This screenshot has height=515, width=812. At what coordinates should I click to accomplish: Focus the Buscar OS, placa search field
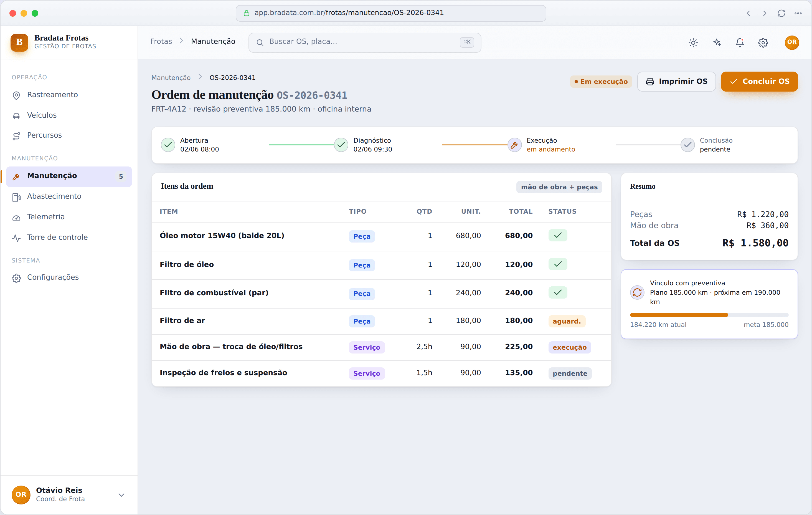[364, 42]
